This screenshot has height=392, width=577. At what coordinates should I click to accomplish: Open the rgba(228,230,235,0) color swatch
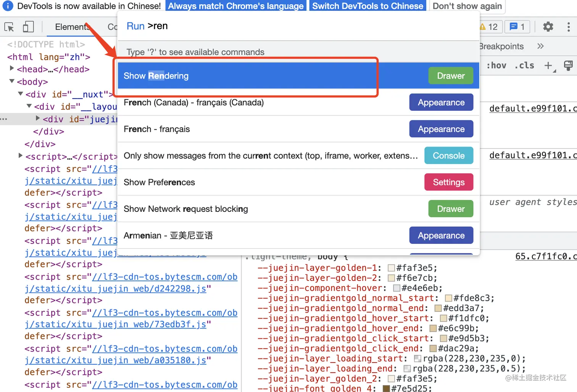click(x=417, y=358)
